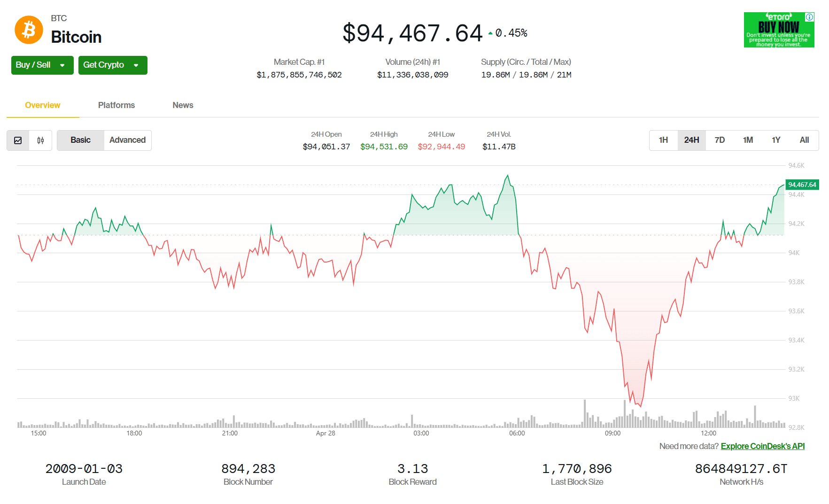
Task: Open the Get Crypto dropdown
Action: [x=113, y=65]
